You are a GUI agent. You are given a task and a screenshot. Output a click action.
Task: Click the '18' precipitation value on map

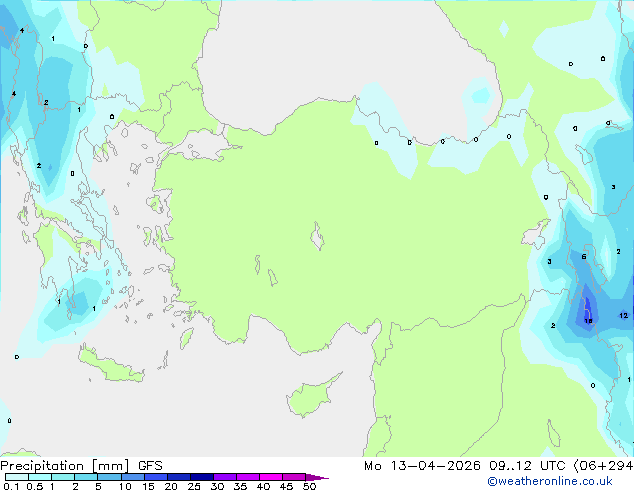588,321
